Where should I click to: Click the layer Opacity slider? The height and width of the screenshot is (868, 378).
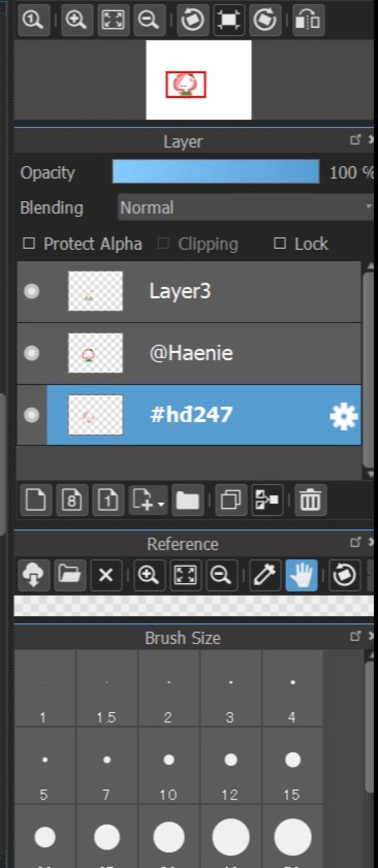tap(216, 172)
